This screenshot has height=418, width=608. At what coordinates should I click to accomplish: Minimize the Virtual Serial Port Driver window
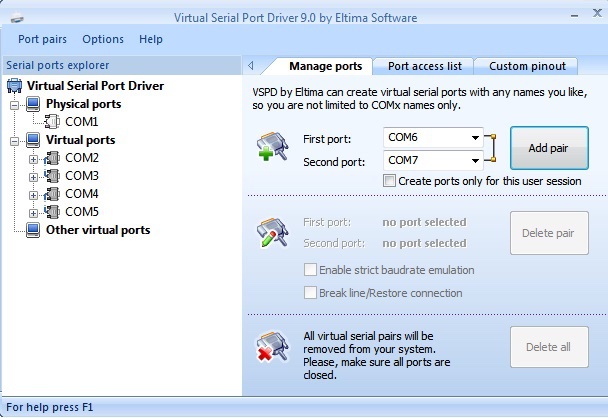(x=575, y=16)
